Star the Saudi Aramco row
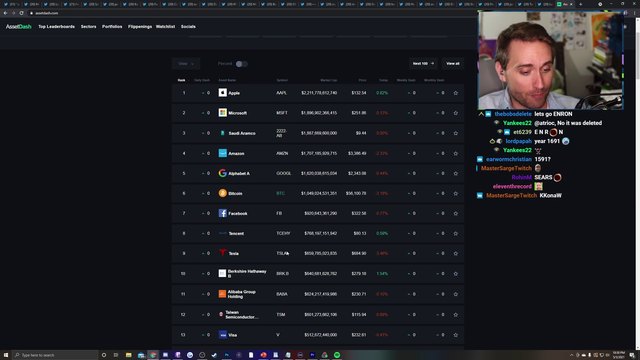 (x=456, y=133)
